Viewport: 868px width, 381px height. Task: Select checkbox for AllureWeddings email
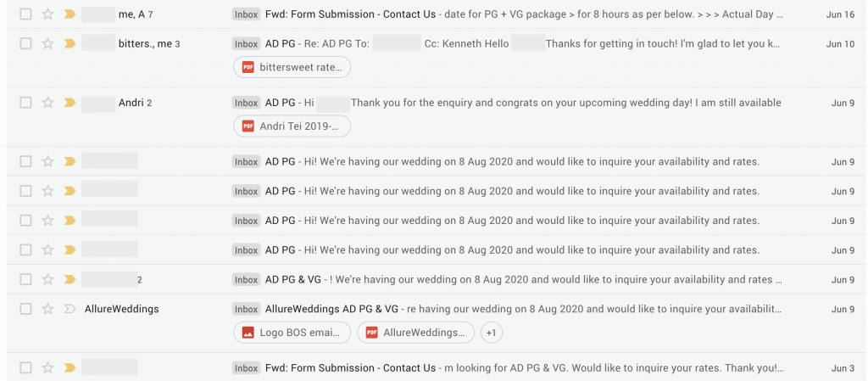(x=26, y=309)
